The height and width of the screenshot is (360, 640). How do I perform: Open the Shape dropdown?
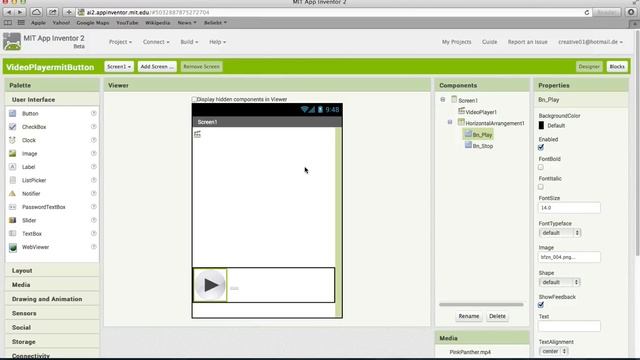560,282
